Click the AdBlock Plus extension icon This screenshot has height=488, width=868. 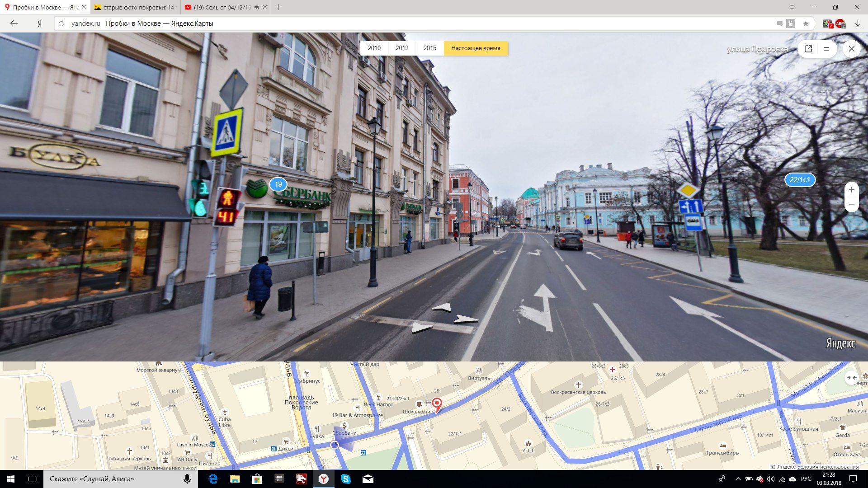840,23
